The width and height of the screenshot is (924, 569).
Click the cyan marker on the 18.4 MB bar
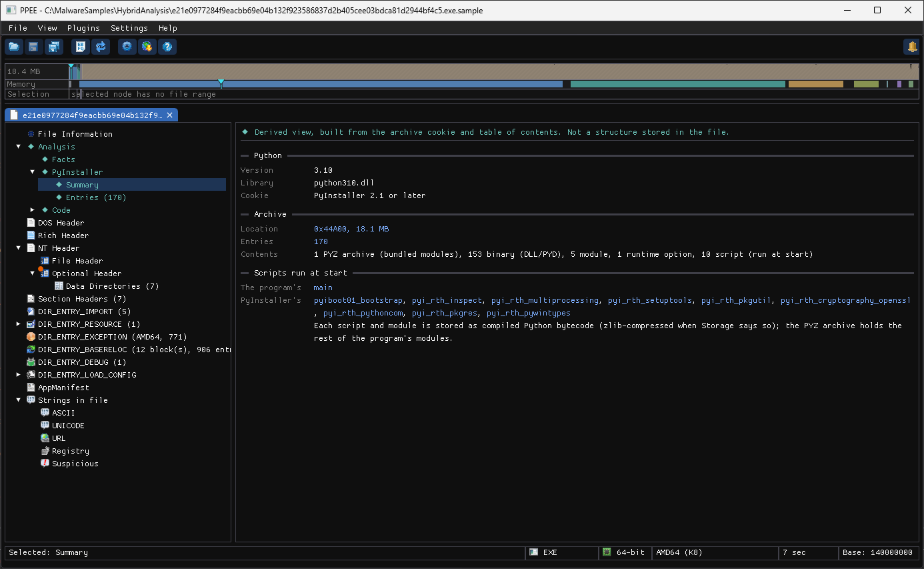(x=71, y=65)
